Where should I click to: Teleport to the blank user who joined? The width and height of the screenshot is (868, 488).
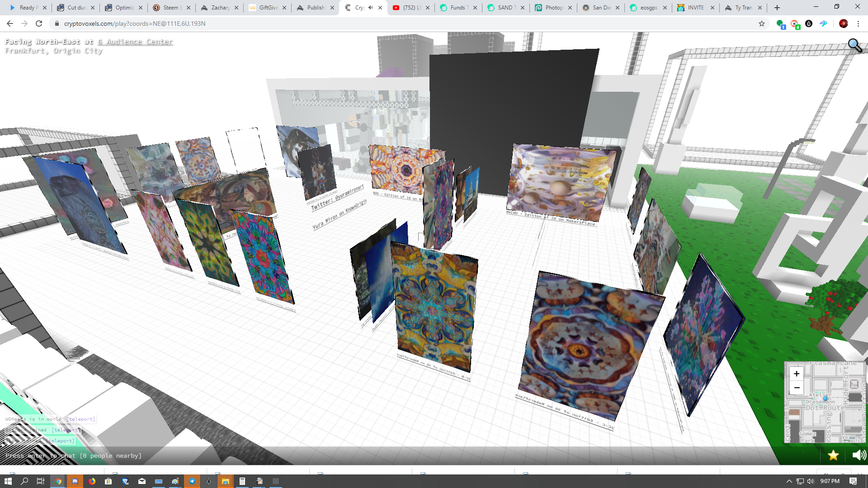pyautogui.click(x=61, y=441)
